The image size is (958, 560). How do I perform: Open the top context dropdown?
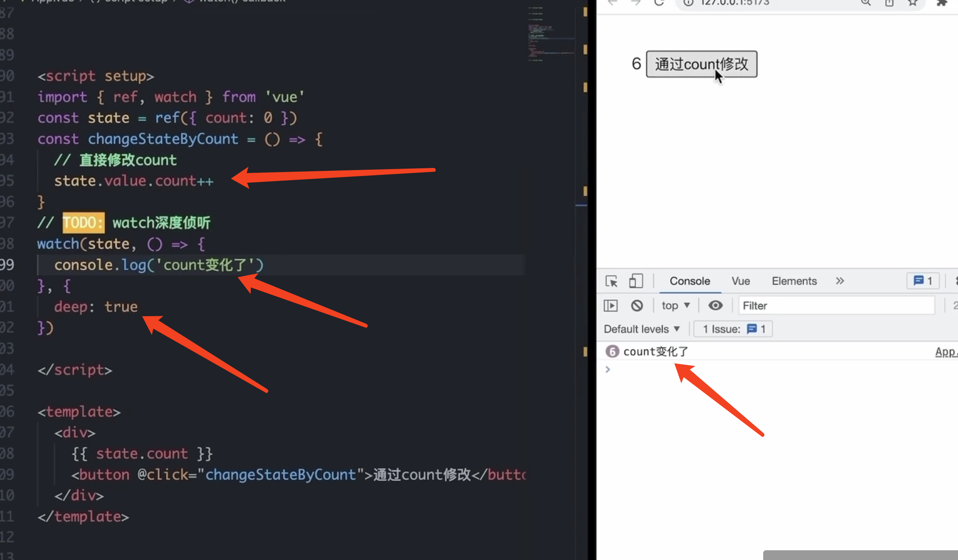tap(676, 306)
